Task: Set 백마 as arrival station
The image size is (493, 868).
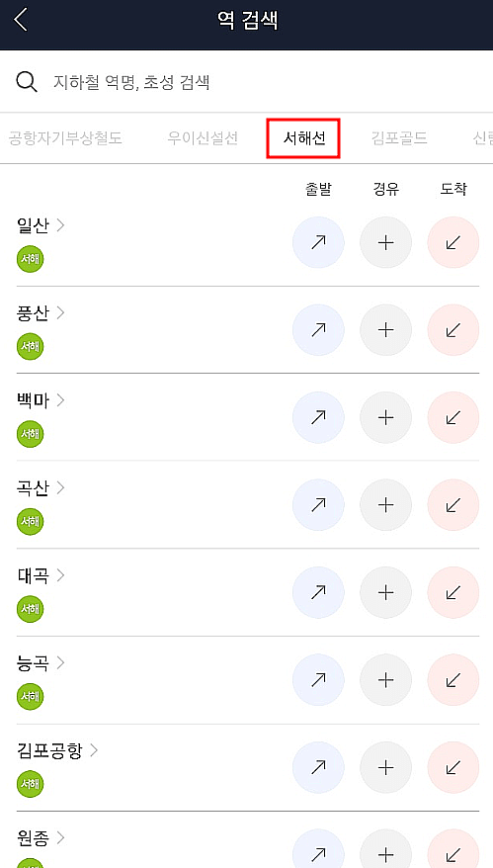Action: click(453, 417)
